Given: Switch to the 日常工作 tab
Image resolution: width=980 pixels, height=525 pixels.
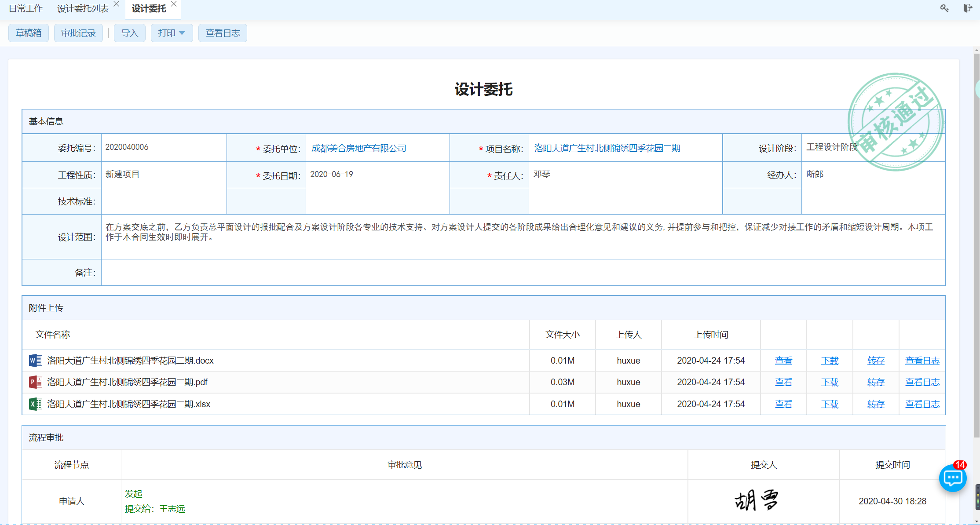Looking at the screenshot, I should [26, 9].
